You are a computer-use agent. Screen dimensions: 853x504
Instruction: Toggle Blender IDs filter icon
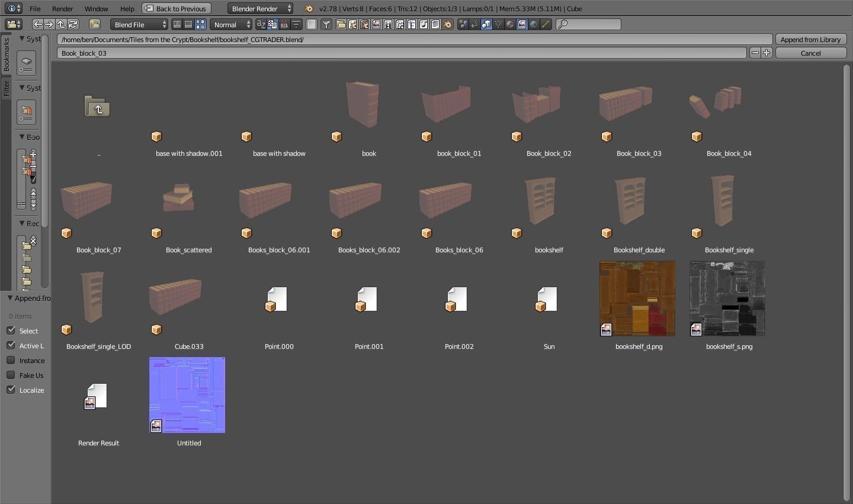(447, 24)
